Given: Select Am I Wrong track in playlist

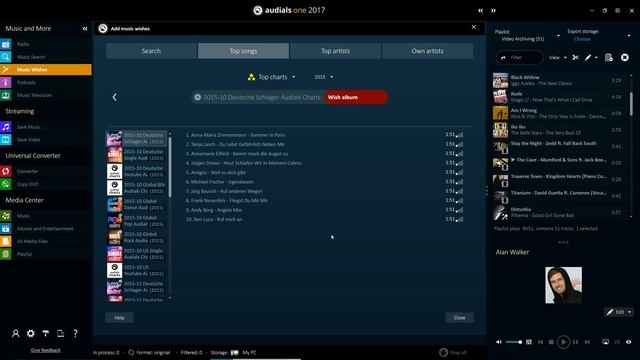Looking at the screenshot, I should tap(558, 113).
